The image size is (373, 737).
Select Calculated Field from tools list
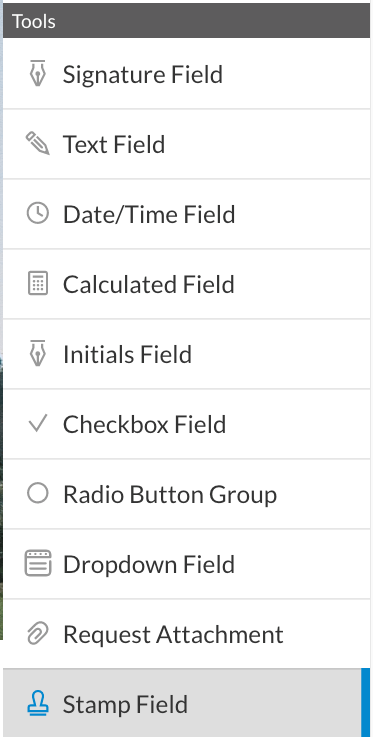click(186, 284)
